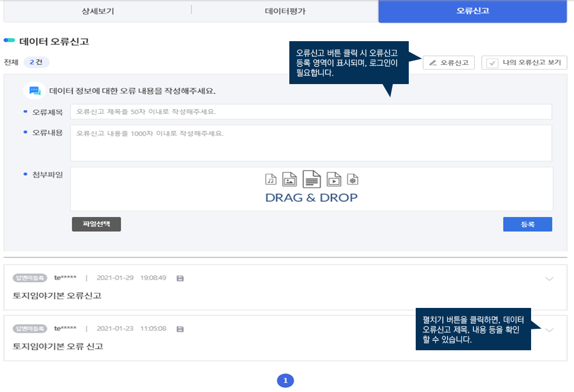Click attachment icon on 2021-01-29 report
This screenshot has width=574, height=392.
click(180, 278)
